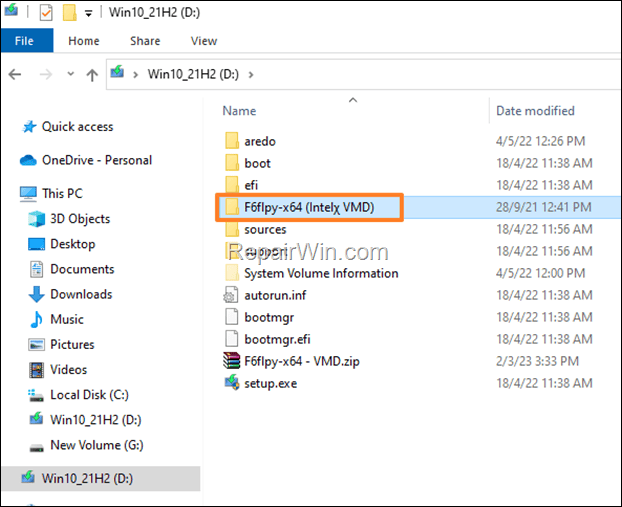The width and height of the screenshot is (622, 507).
Task: Click date 4/5/22 12:26 PM
Action: coord(540,141)
